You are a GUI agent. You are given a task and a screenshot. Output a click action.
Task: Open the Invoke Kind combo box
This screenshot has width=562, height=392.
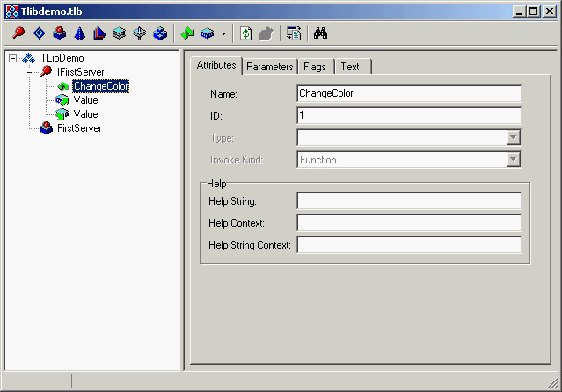[x=514, y=160]
